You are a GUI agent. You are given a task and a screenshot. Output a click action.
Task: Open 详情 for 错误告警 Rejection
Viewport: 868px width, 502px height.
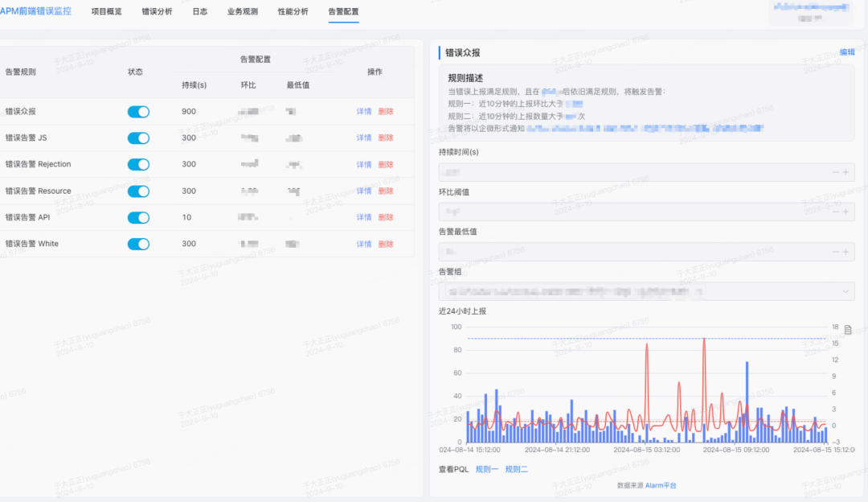tap(364, 165)
